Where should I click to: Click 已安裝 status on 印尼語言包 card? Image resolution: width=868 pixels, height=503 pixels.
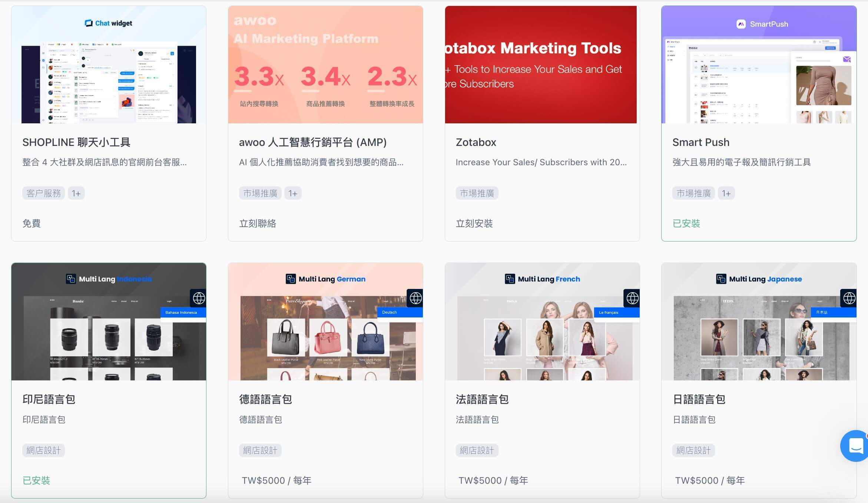[36, 480]
